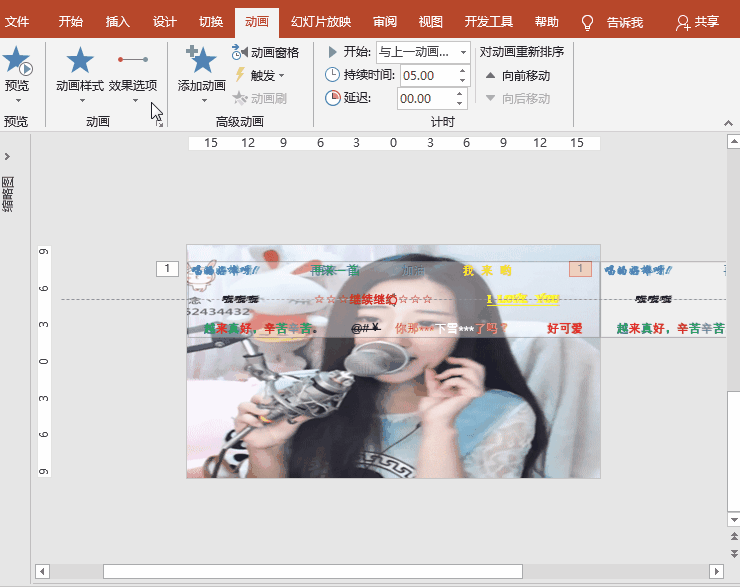Open the 效果选项 effect options icon
Image resolution: width=740 pixels, height=587 pixels.
pos(133,60)
